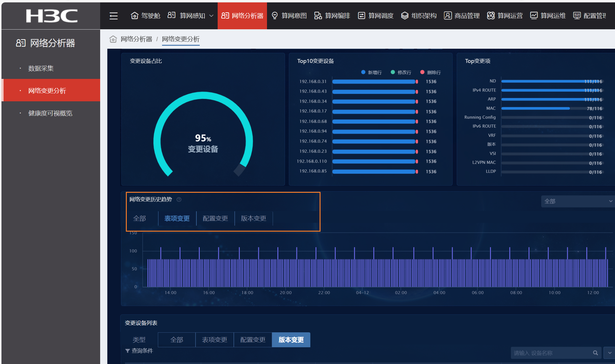
Task: Select 健康度可视概览 in the sidebar
Action: click(51, 113)
